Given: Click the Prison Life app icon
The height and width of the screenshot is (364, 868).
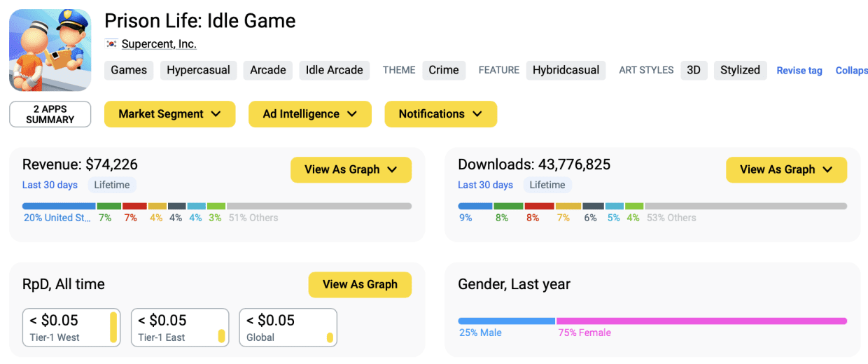Looking at the screenshot, I should pyautogui.click(x=50, y=50).
